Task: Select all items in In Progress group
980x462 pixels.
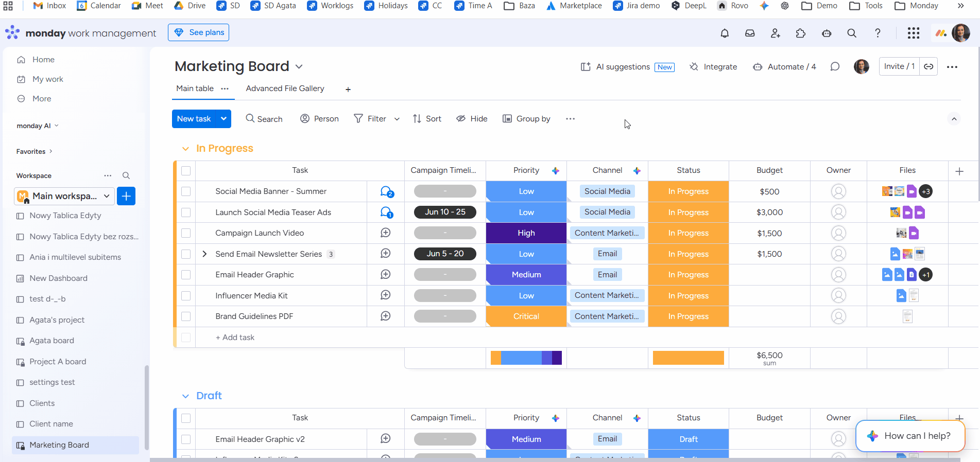Action: (x=186, y=171)
